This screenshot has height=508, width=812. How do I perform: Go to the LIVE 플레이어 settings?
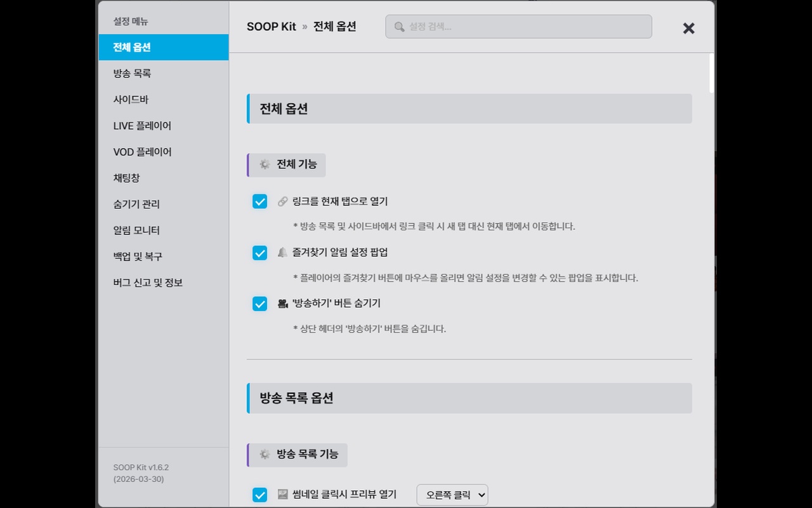142,126
